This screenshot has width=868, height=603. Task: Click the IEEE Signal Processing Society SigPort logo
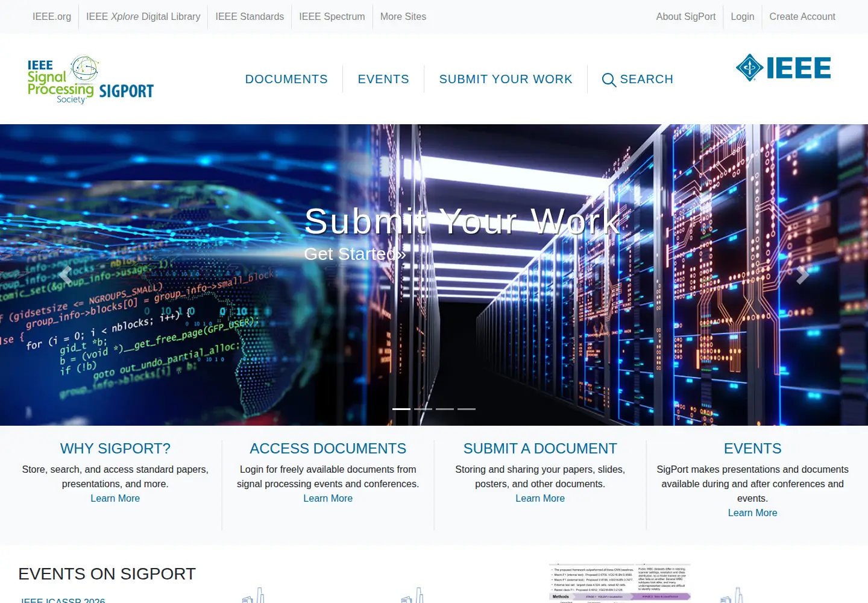(x=90, y=80)
